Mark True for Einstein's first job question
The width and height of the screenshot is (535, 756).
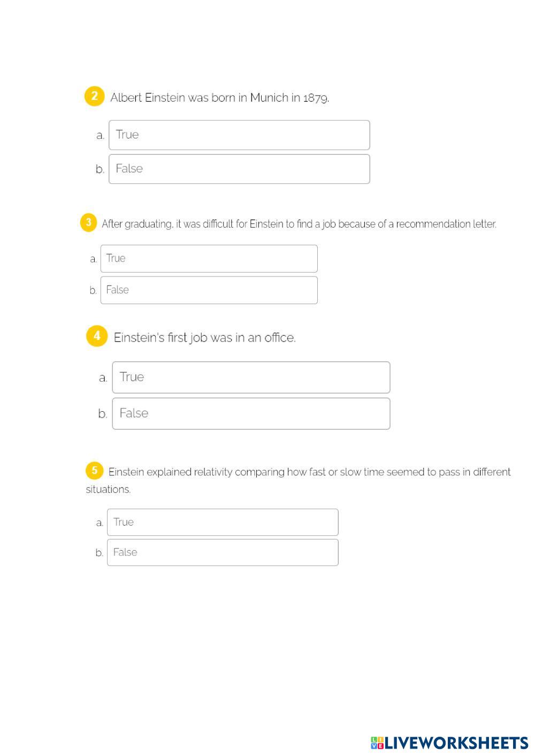pyautogui.click(x=251, y=377)
